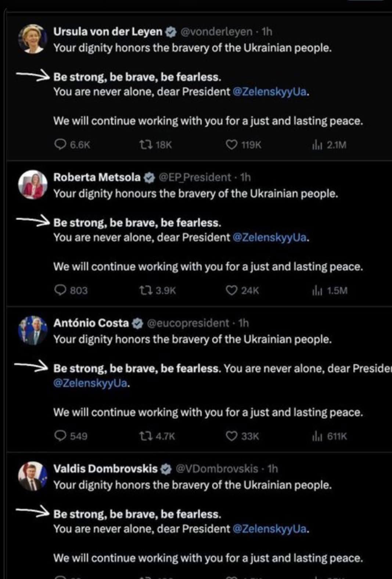This screenshot has height=579, width=392.
Task: Open @ZelenskyyUa mention in Metsola's post
Action: pos(270,237)
